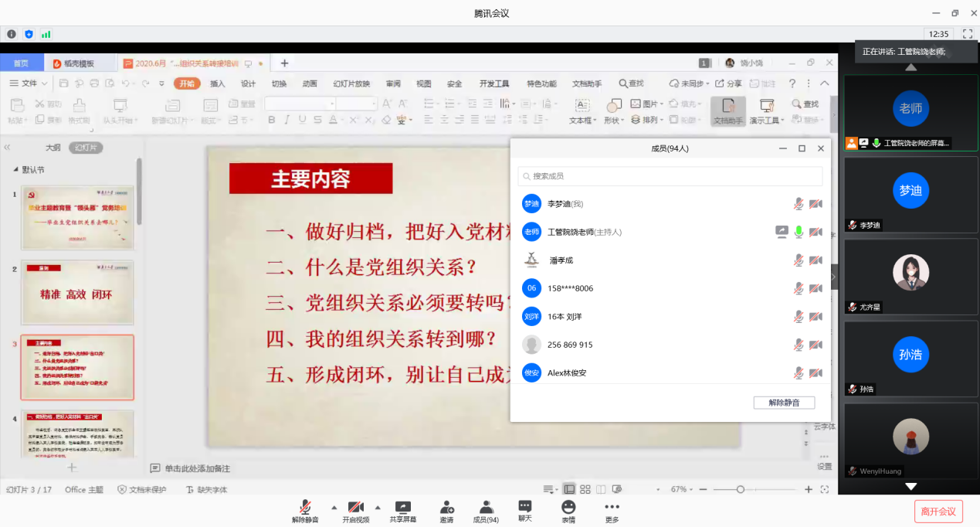Select 工管院饶老师 host entry in members list

584,232
